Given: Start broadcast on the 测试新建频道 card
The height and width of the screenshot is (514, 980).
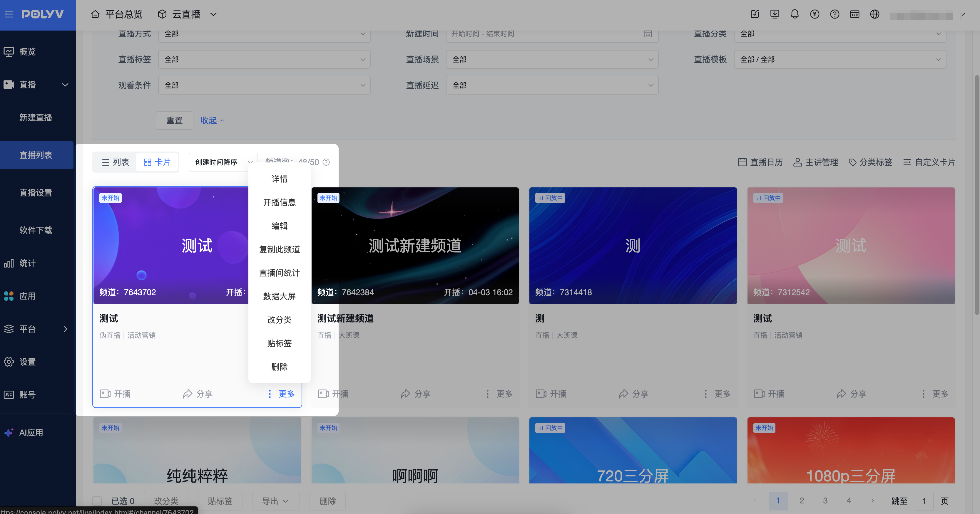Looking at the screenshot, I should coord(333,394).
